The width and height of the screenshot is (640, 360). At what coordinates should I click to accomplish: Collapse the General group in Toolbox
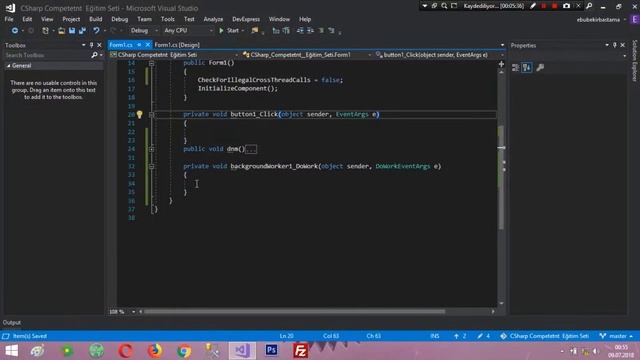click(x=9, y=66)
